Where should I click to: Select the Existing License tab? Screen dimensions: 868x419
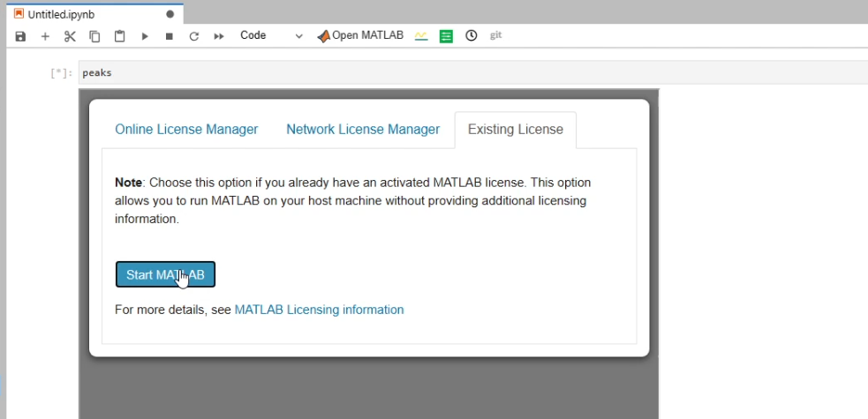coord(516,130)
